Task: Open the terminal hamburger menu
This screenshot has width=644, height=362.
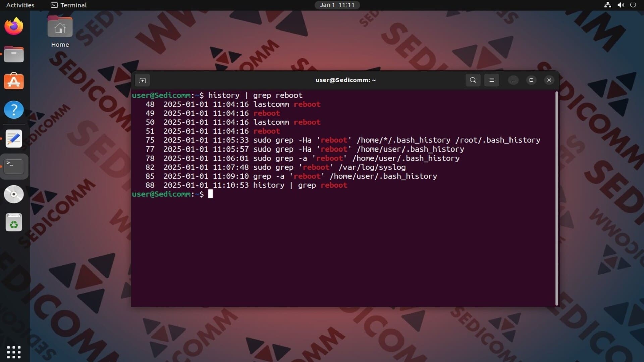Action: (x=492, y=80)
